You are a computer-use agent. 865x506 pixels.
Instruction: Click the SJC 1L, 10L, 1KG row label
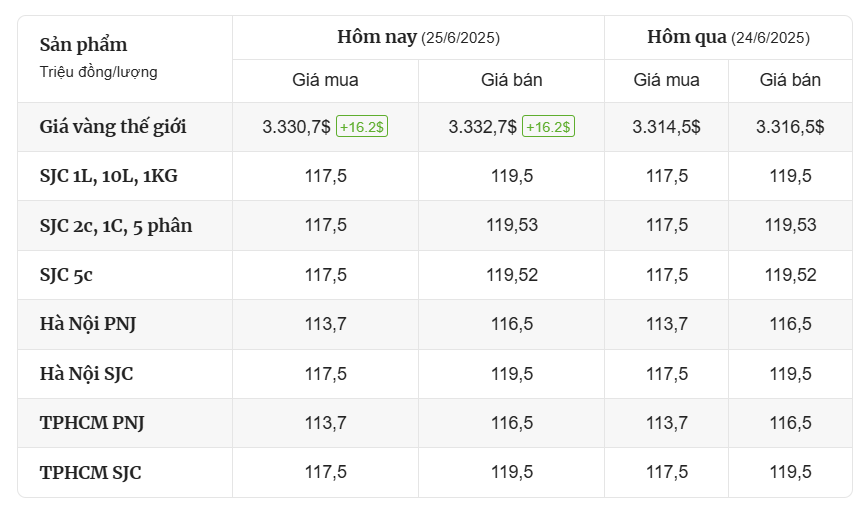[x=109, y=176]
